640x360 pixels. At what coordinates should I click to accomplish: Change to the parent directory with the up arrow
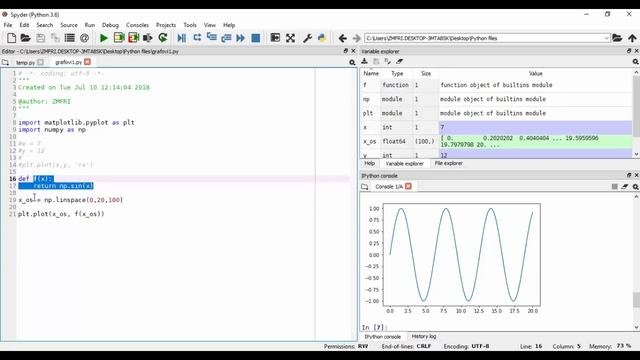pos(632,38)
